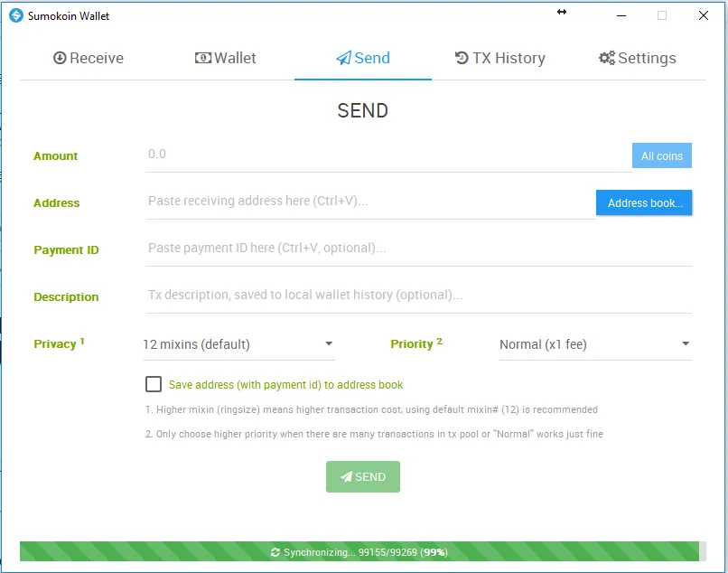Click the paper-plane icon in the Send tab
The image size is (728, 573).
pos(343,58)
